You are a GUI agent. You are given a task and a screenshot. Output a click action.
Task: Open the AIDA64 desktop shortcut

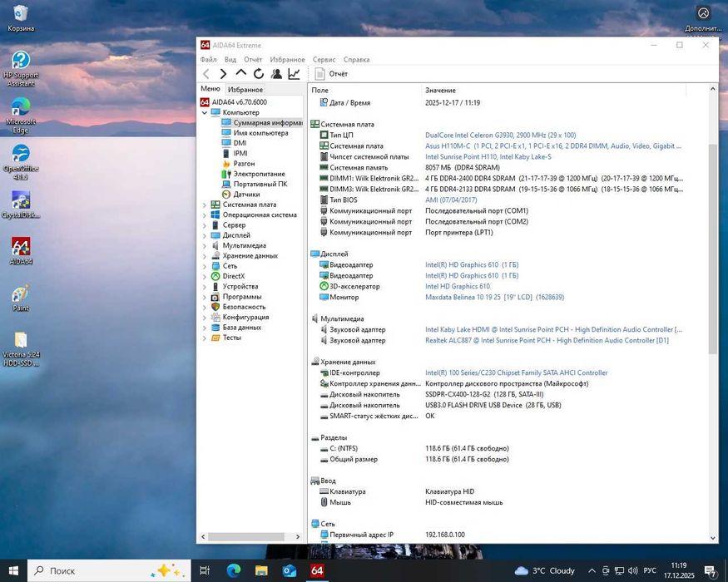(x=21, y=251)
